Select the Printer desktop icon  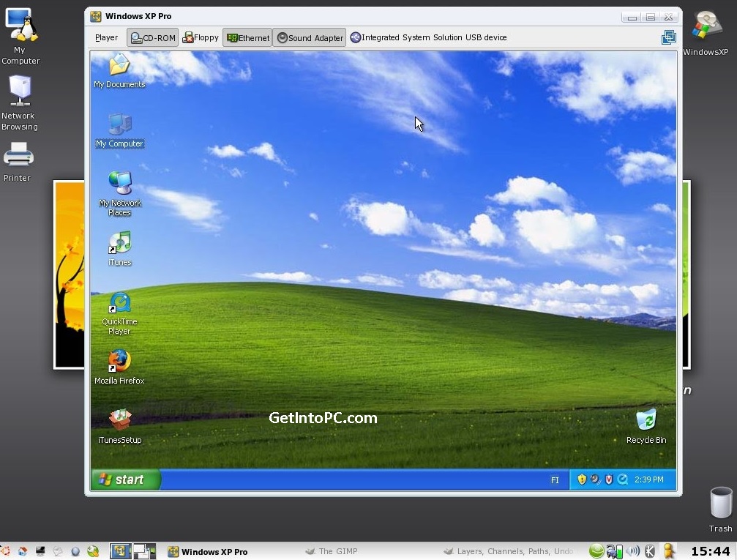click(x=18, y=162)
